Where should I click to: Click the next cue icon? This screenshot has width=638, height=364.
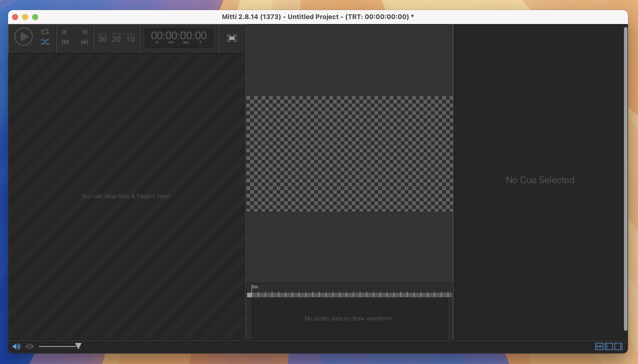pyautogui.click(x=85, y=32)
